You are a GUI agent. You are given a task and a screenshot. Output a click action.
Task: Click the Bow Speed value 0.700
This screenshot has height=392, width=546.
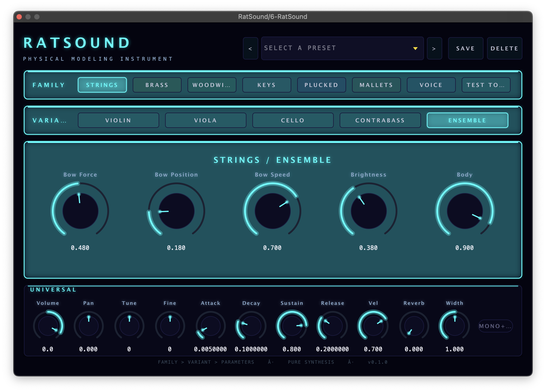pos(272,248)
